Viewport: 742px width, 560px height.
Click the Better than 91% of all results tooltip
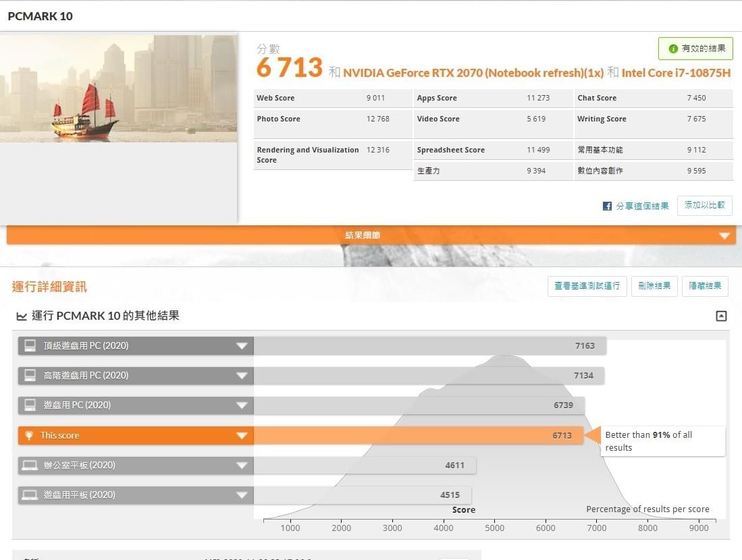coord(662,441)
